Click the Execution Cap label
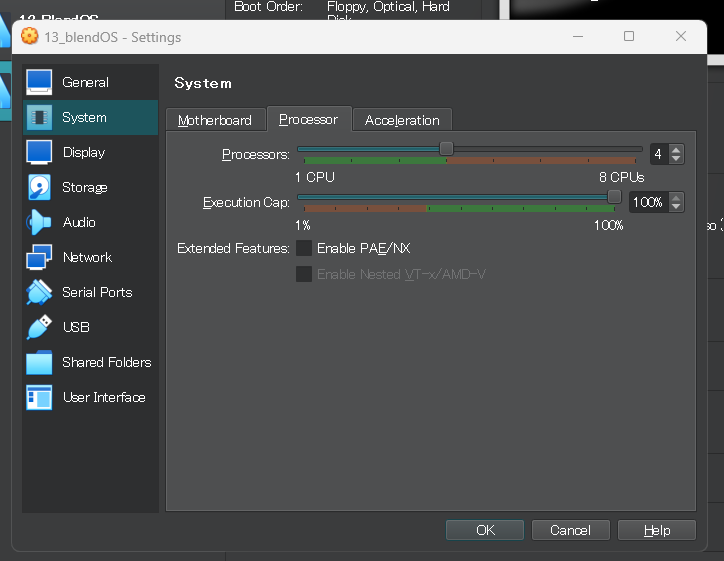 pos(246,202)
